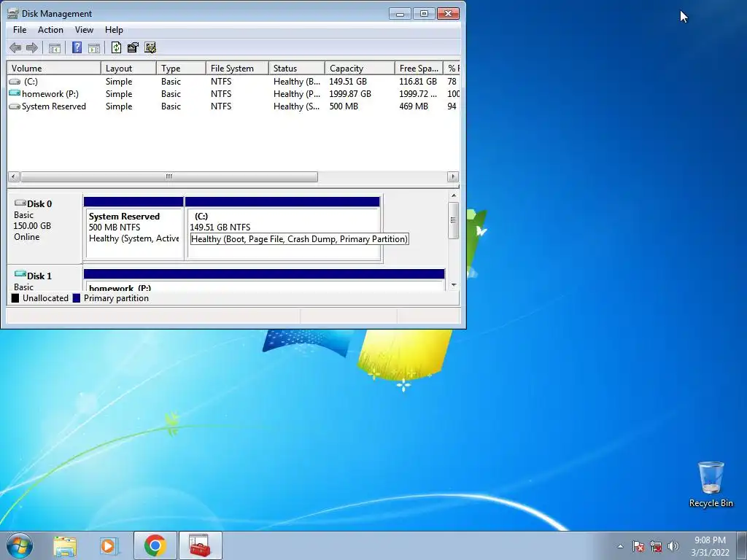Click the "150.00 GB" label under Disk 0
The height and width of the screenshot is (560, 747).
[x=32, y=226]
